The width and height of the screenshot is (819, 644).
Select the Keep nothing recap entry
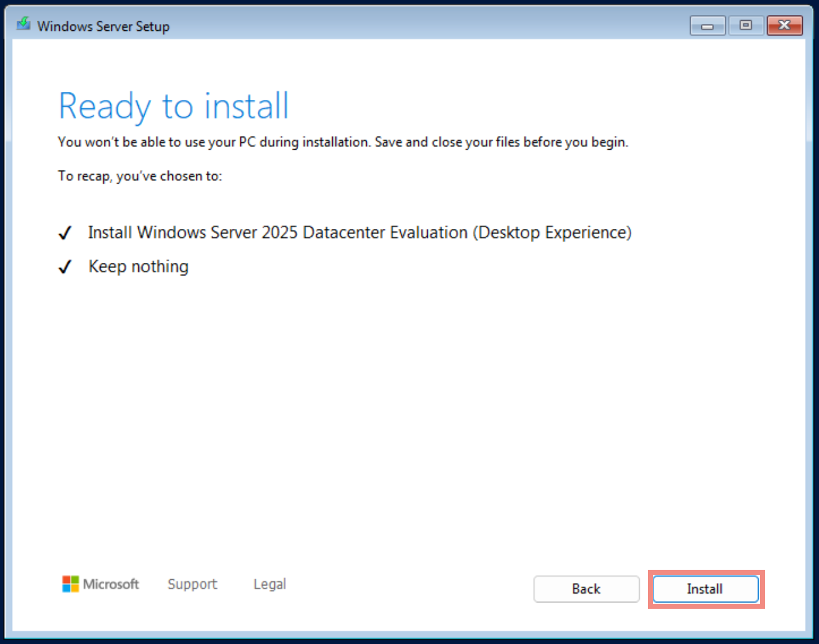pyautogui.click(x=138, y=266)
